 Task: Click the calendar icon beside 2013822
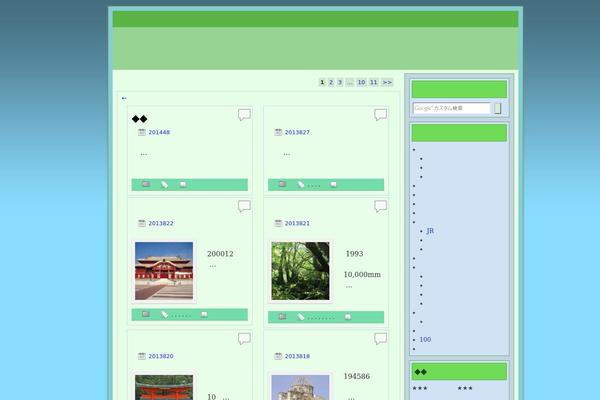[x=142, y=223]
